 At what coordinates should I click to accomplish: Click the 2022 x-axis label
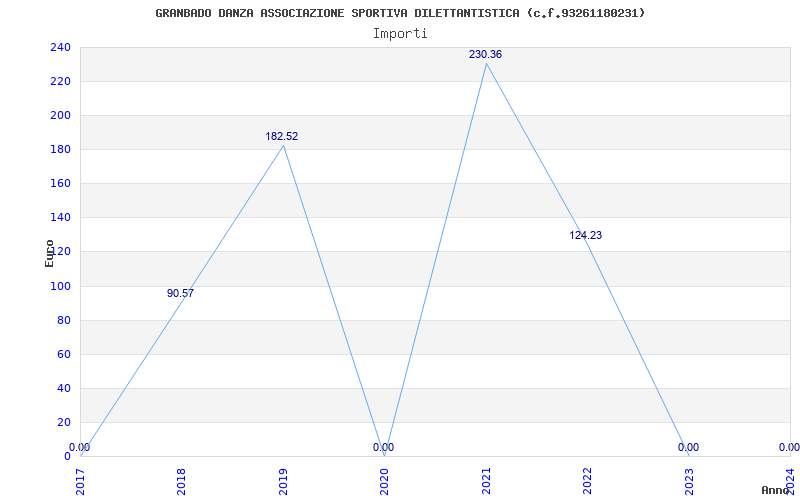coord(587,482)
